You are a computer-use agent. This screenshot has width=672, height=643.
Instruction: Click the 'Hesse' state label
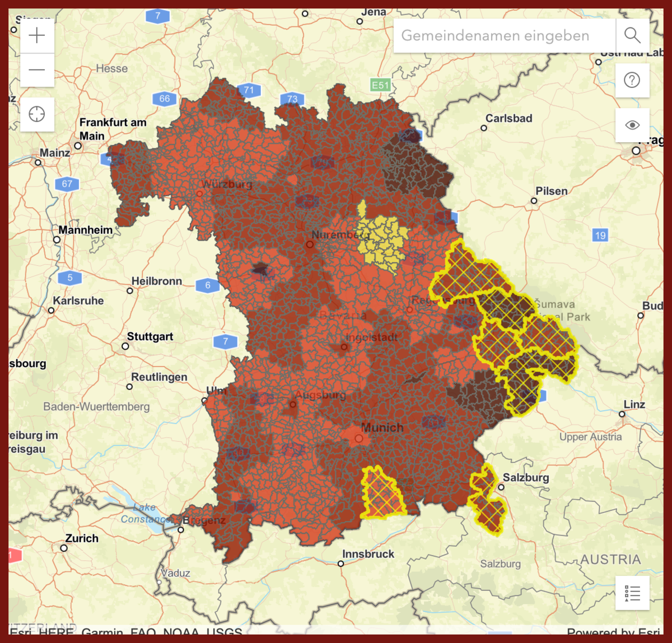pyautogui.click(x=112, y=69)
